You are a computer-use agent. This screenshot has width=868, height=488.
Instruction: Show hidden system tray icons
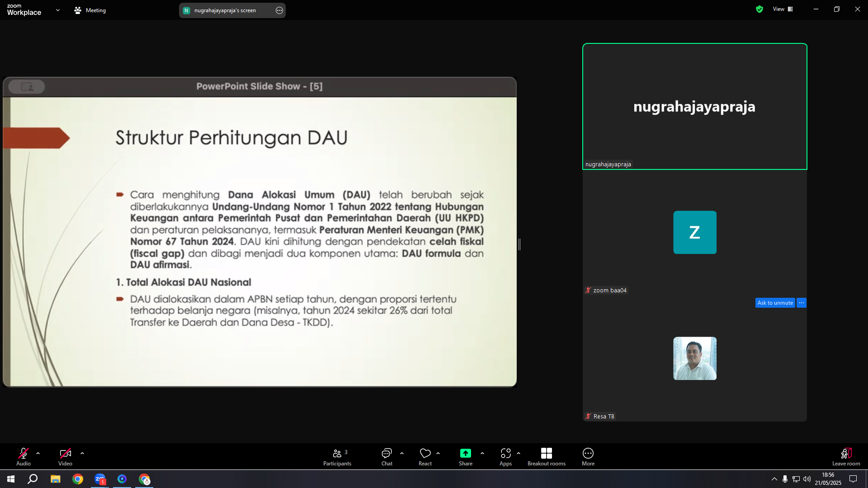click(774, 479)
